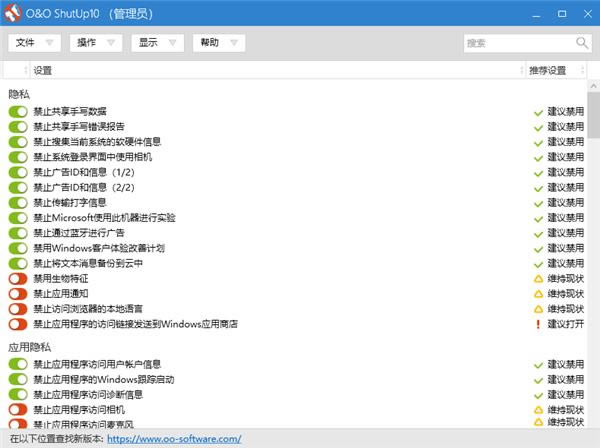
Task: Click green checkmark for 禁止传输打字信息
Action: [538, 204]
